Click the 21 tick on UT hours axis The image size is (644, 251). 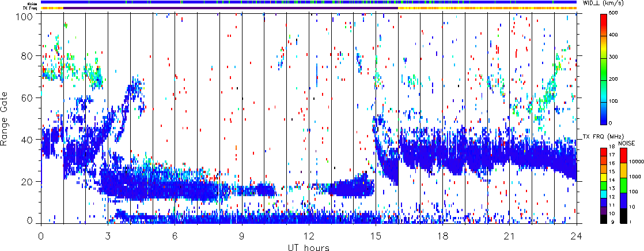click(x=510, y=237)
